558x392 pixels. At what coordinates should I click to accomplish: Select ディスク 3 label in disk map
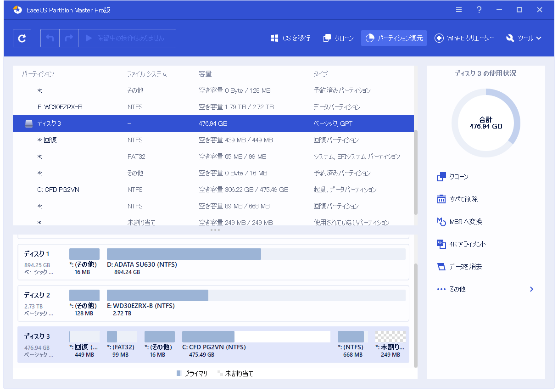pyautogui.click(x=37, y=336)
